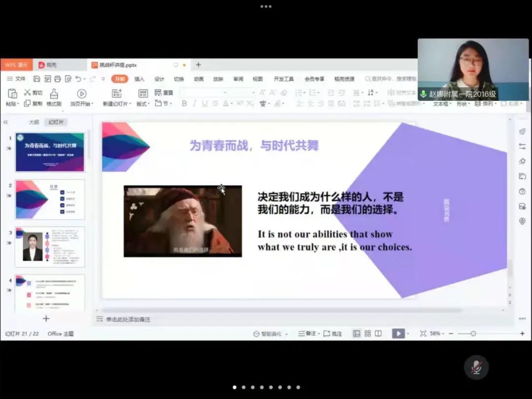Switch to the Outline (大纲) panel tab

point(33,122)
